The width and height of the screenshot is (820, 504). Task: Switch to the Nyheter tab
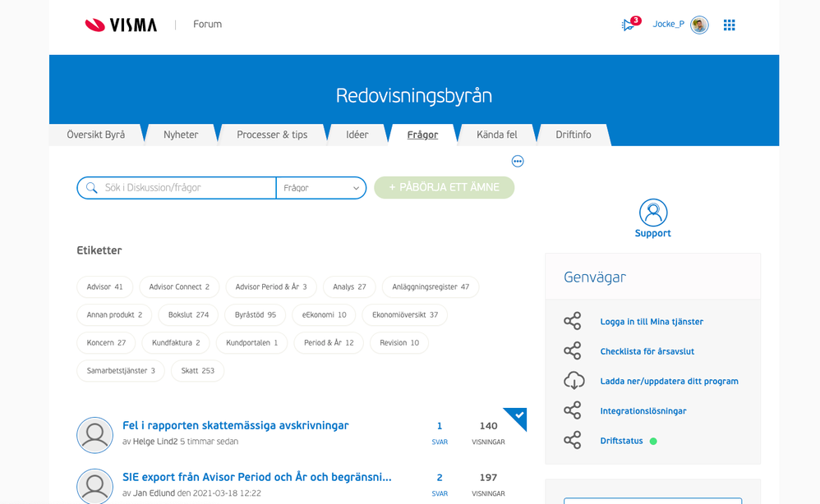click(x=181, y=135)
